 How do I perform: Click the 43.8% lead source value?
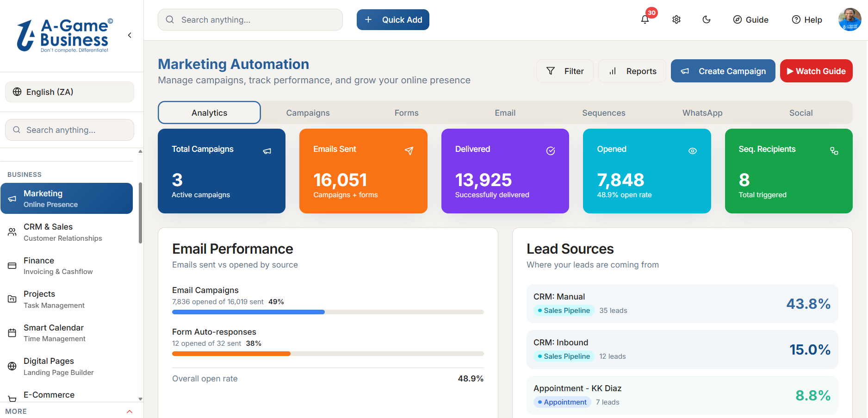(x=808, y=304)
